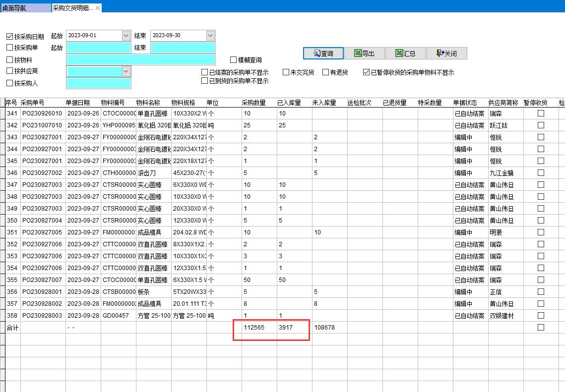This screenshot has width=565, height=392.
Task: Expand the 按供应商 supplier dropdown
Action: 126,71
